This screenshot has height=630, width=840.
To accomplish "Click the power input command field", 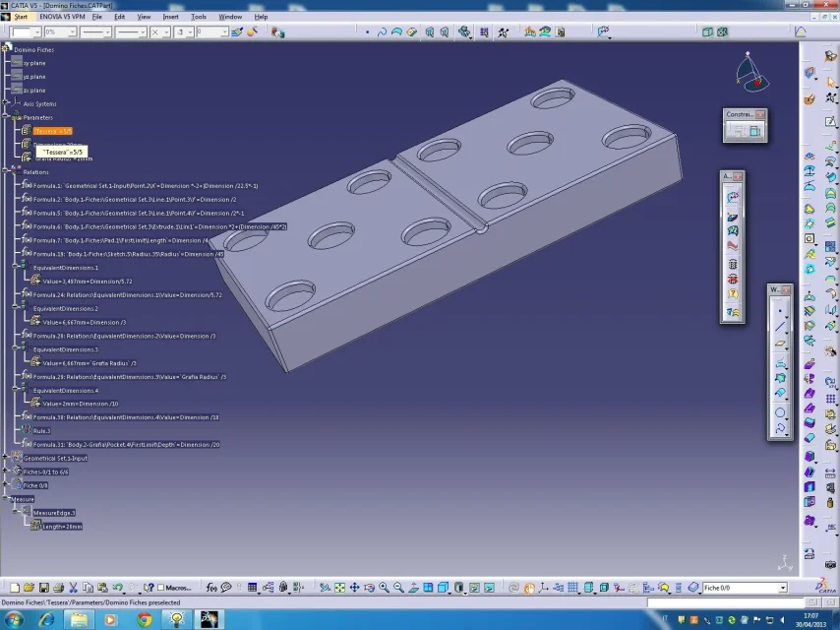I will [726, 602].
